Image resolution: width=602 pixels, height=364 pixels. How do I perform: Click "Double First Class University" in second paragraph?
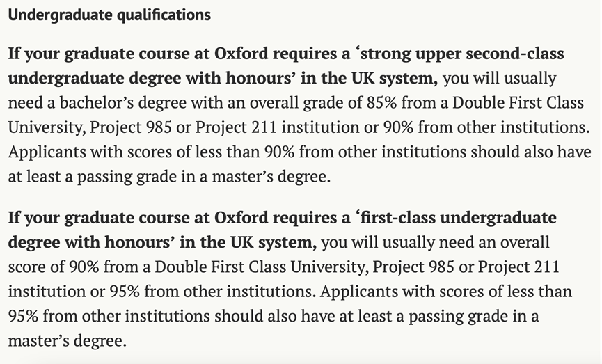point(259,267)
